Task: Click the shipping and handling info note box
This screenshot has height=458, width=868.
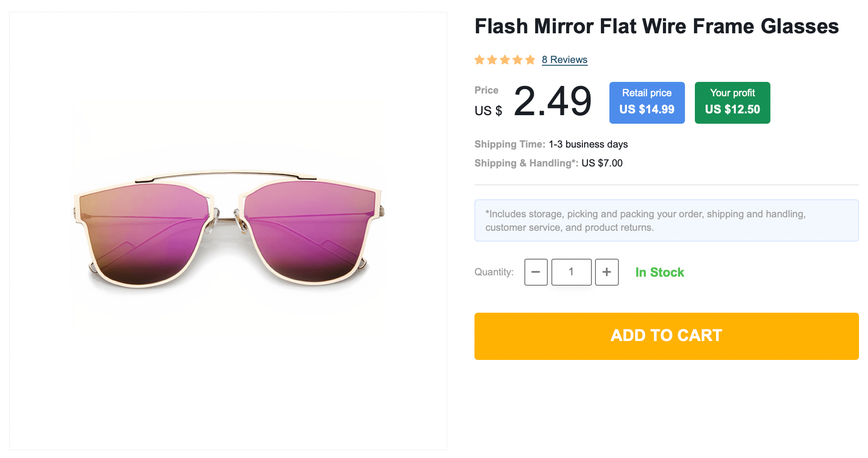Action: point(666,220)
